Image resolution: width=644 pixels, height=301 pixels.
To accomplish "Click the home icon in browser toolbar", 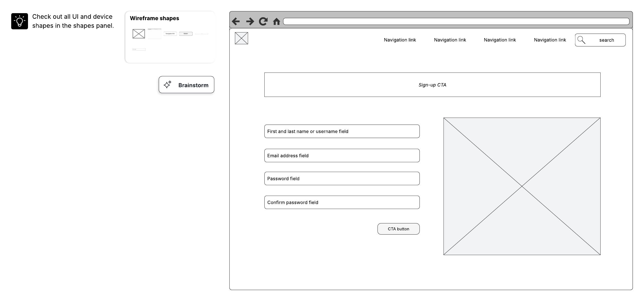I will click(276, 22).
